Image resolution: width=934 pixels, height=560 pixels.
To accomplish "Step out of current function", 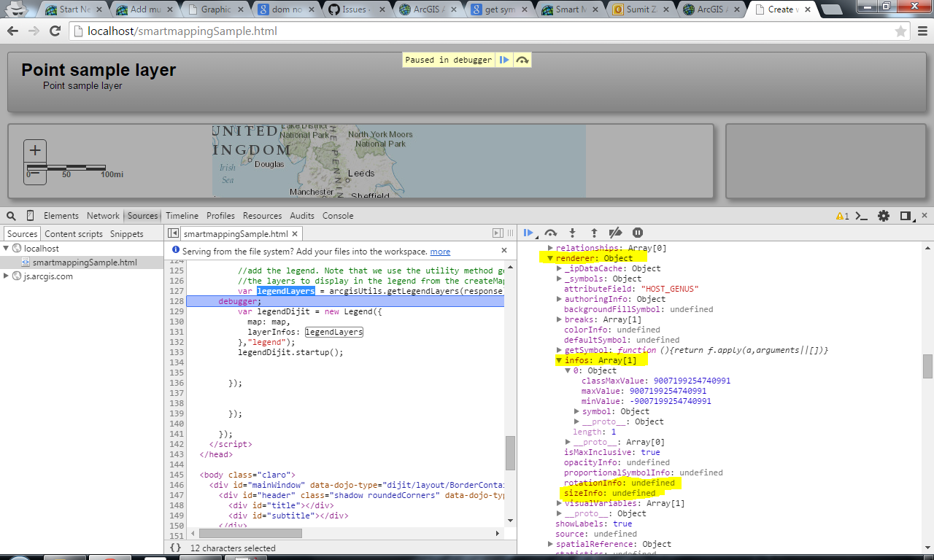I will click(x=594, y=233).
